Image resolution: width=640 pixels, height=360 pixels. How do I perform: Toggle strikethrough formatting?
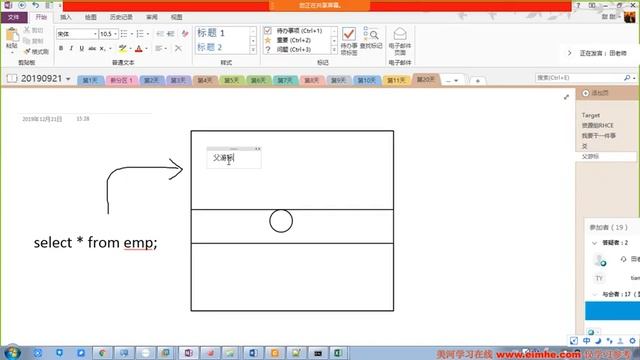(x=92, y=48)
